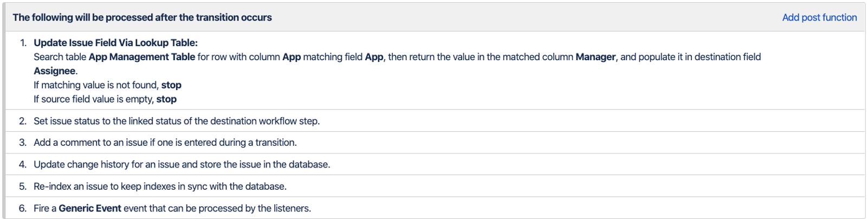Select the Update change history post function
Screen dimensions: 868x219
tap(182, 164)
